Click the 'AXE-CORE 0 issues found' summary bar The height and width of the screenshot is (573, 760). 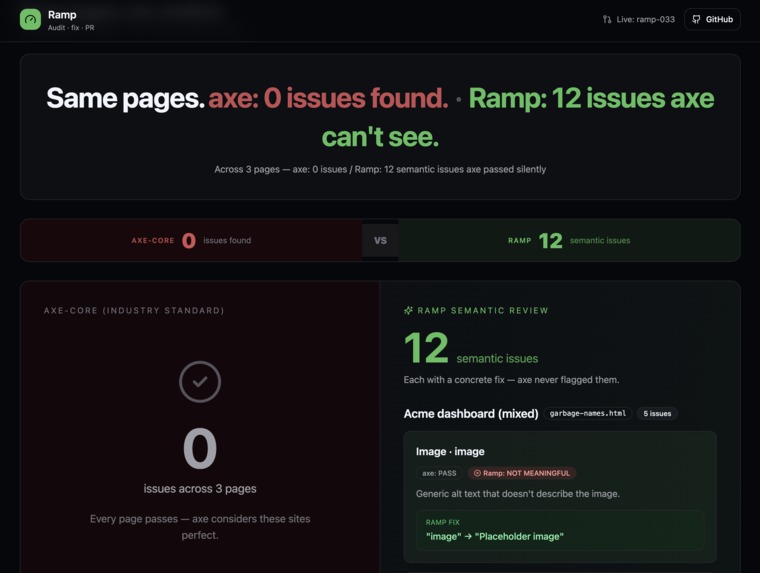coord(191,240)
